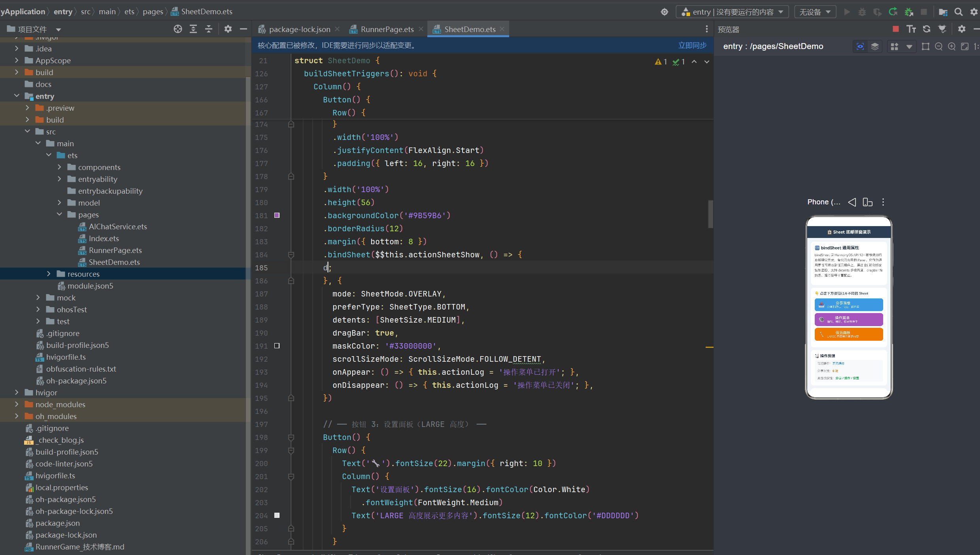This screenshot has height=555, width=980.
Task: Click the back triangle icon next to Phone
Action: click(x=852, y=202)
